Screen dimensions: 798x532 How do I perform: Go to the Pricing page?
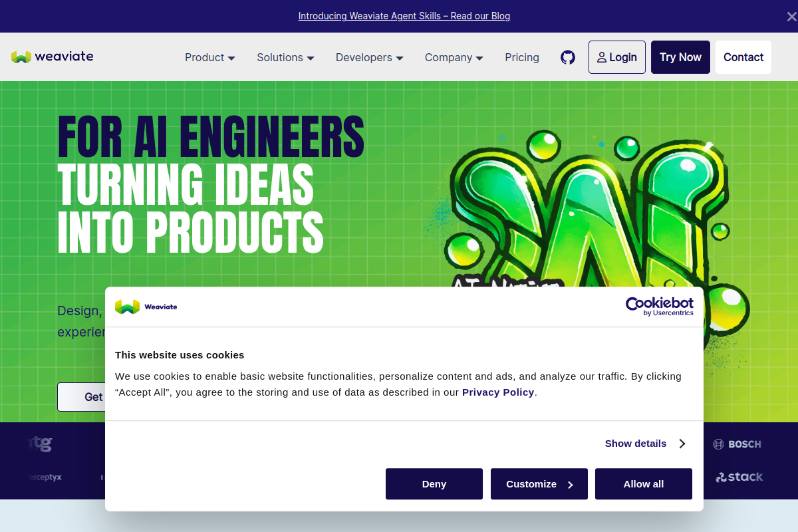point(521,58)
